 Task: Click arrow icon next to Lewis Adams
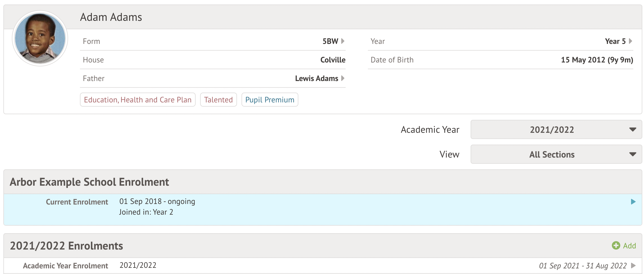point(343,78)
